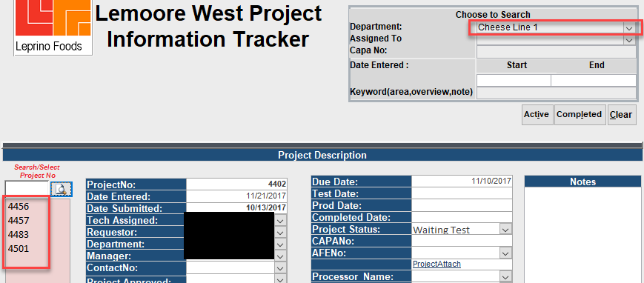Click the Keyword search field

pos(556,93)
